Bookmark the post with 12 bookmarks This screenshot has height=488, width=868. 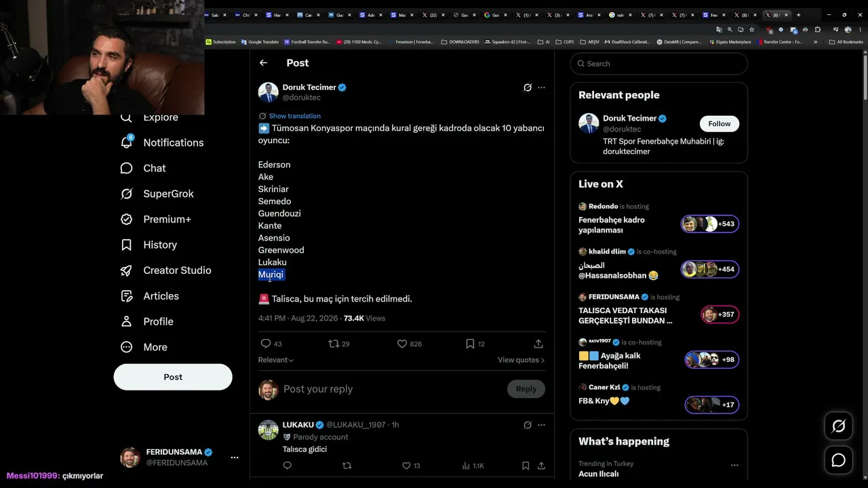(x=475, y=344)
